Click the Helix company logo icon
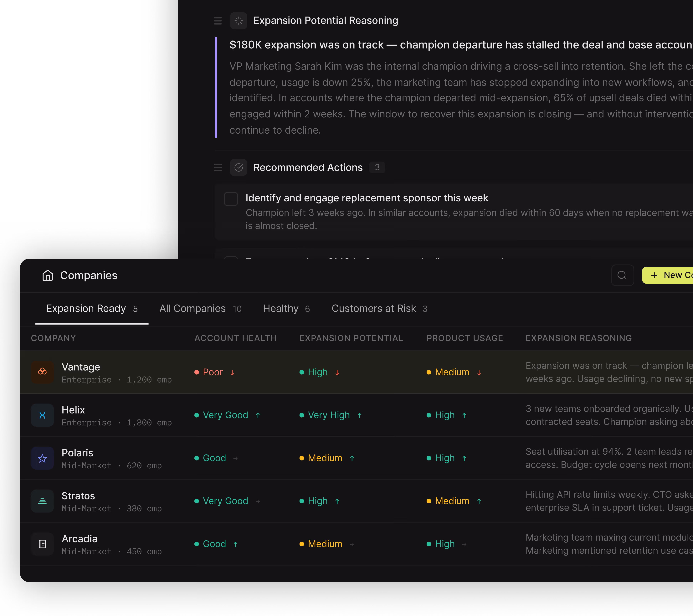Screen dimensions: 693x616 coord(42,415)
